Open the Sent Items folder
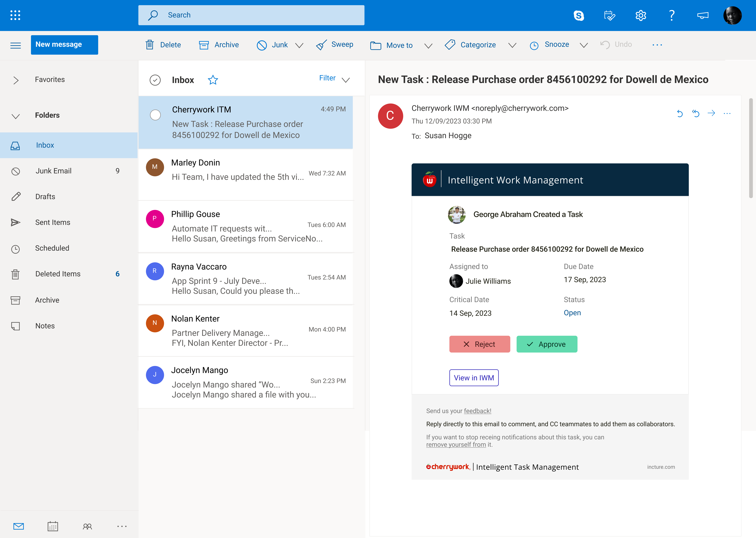Image resolution: width=756 pixels, height=538 pixels. point(53,222)
